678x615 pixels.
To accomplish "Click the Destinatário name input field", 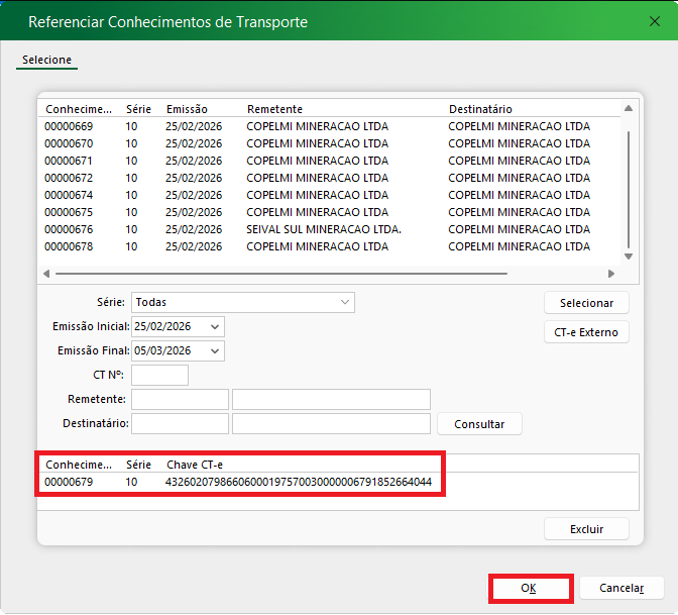I will [x=331, y=423].
